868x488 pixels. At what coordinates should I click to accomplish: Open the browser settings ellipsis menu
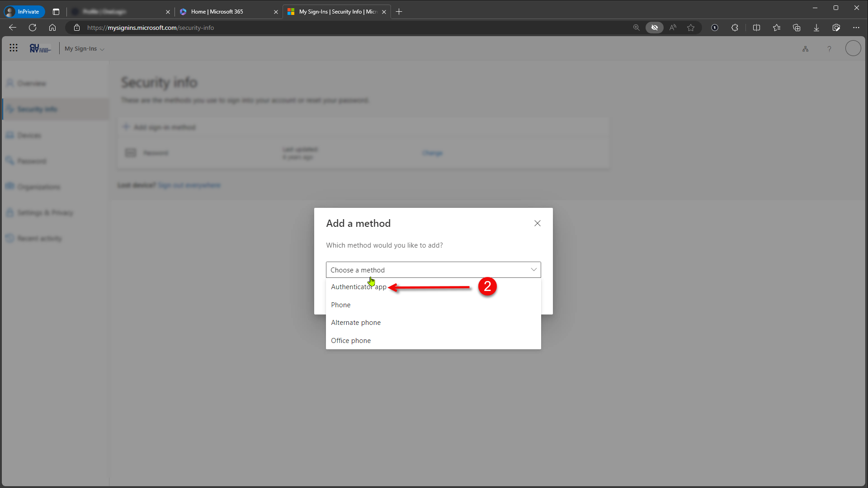[x=856, y=28]
